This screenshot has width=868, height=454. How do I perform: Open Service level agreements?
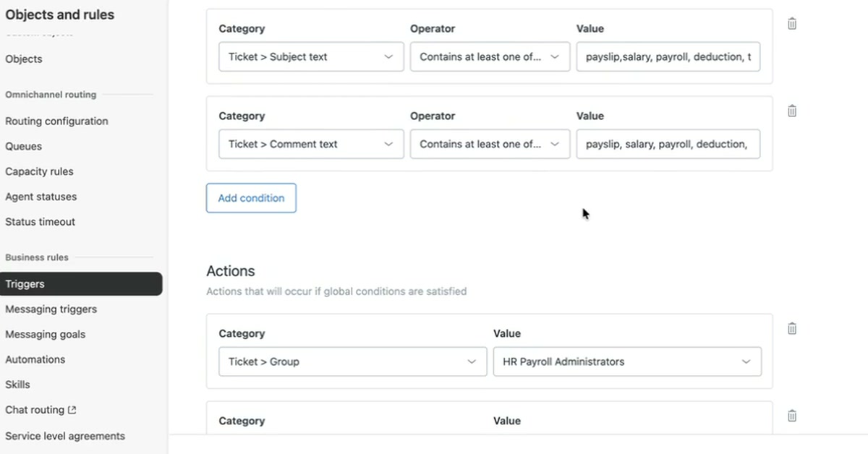click(65, 436)
